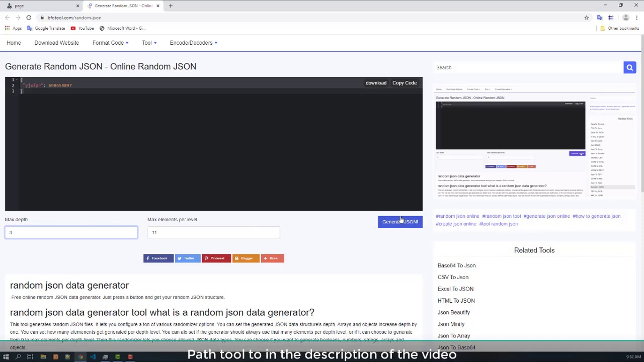The width and height of the screenshot is (644, 362).
Task: Click the #generate json online tag
Action: coord(546,216)
